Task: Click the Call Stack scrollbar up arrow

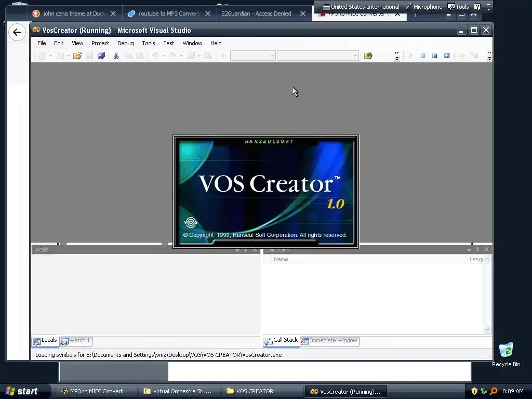Action: pos(487,259)
